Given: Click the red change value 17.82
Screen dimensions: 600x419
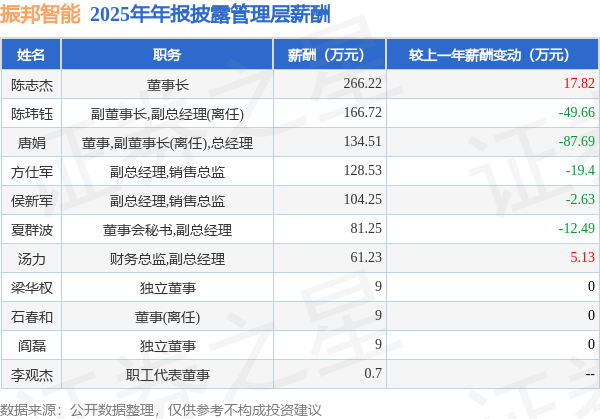Looking at the screenshot, I should tap(579, 83).
